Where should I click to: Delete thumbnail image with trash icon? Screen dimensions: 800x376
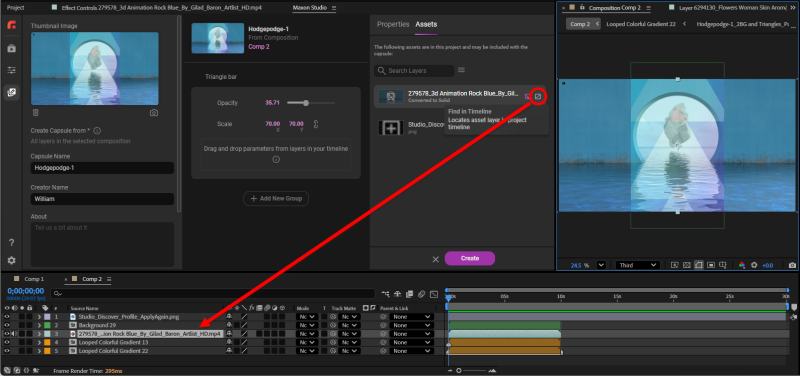tap(35, 113)
